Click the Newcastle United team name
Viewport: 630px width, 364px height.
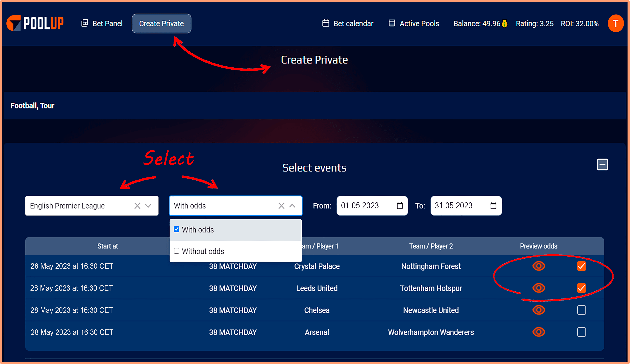[x=431, y=310]
